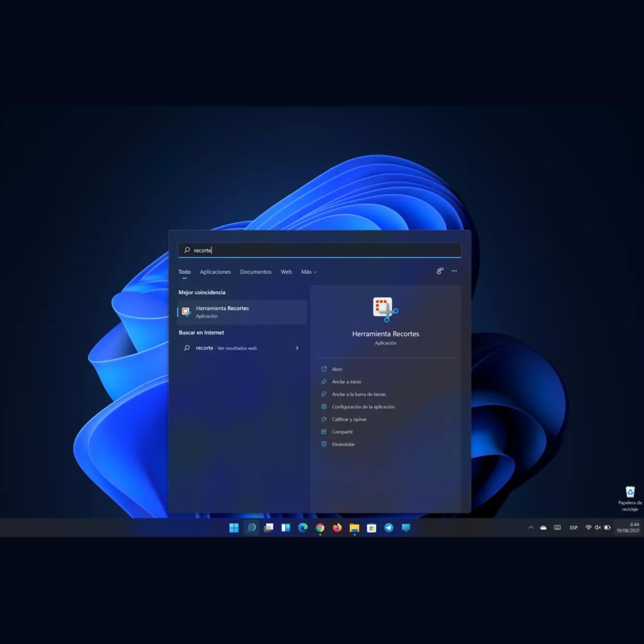644x644 pixels.
Task: Choose Calificar y opinar
Action: pyautogui.click(x=349, y=419)
